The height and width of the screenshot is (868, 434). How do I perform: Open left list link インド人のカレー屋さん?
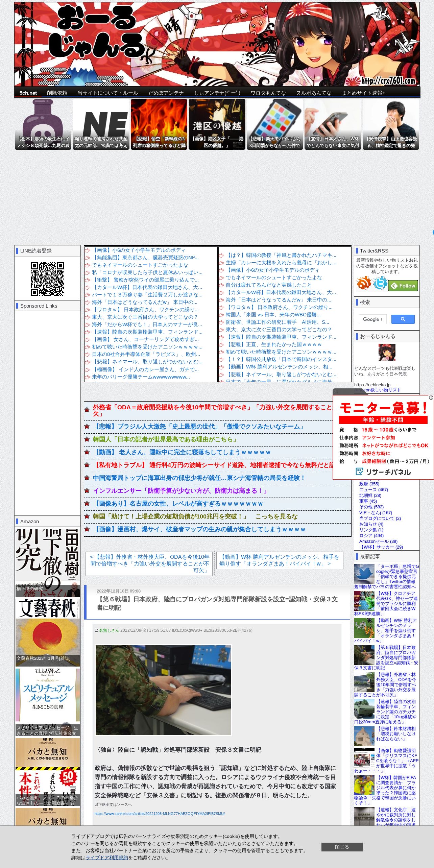pyautogui.click(x=145, y=369)
